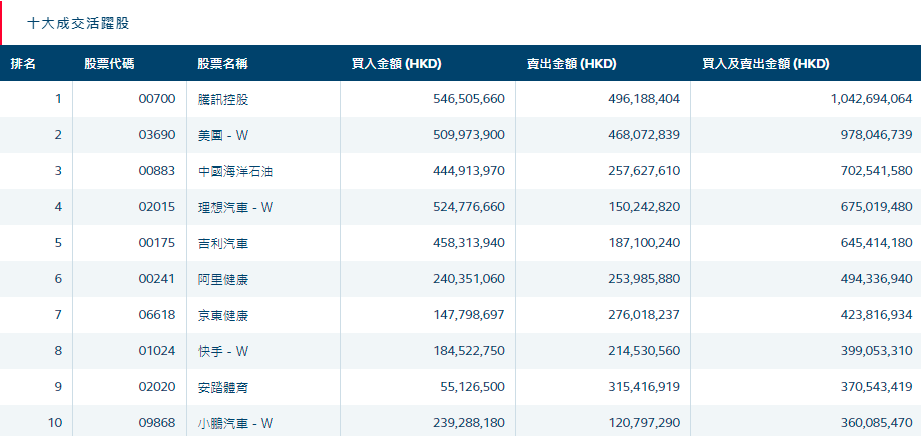Click buy amount 239,288,180

pos(469,423)
